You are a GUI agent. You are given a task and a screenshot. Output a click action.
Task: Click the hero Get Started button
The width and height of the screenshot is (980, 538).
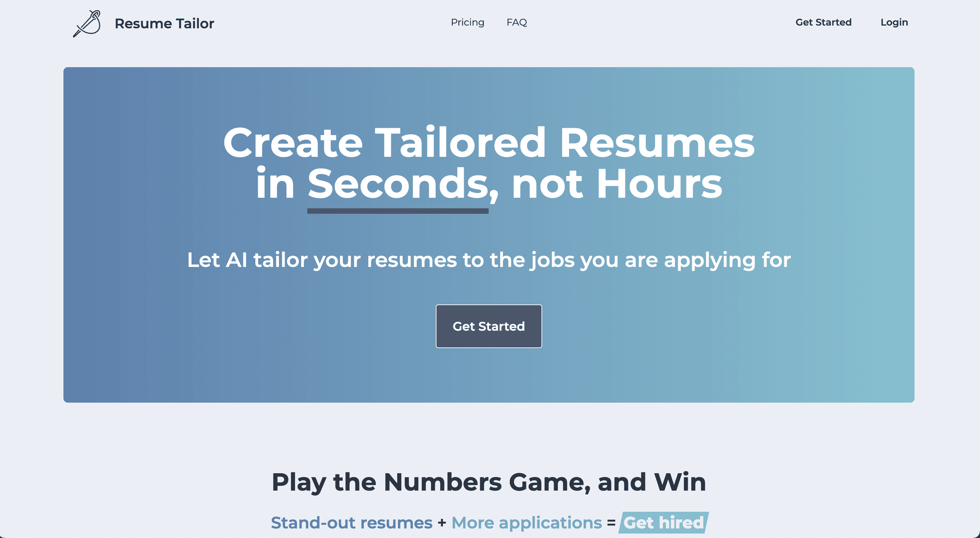(x=489, y=326)
